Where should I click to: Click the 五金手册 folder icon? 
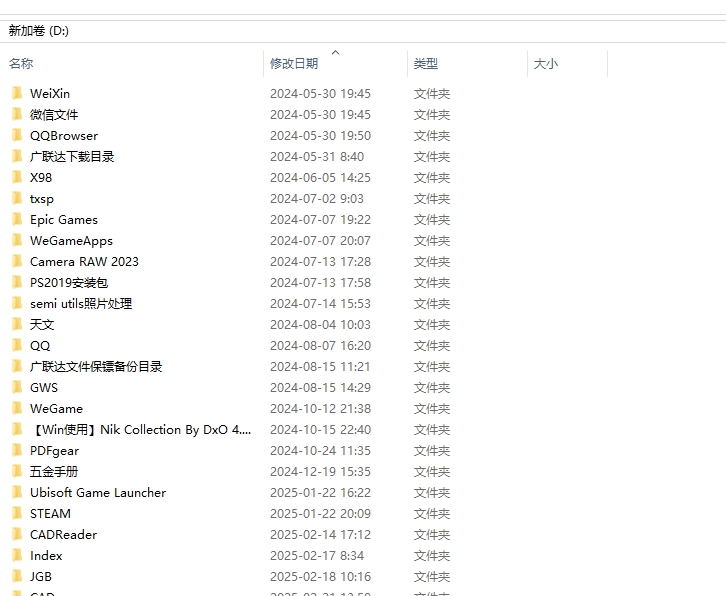[x=17, y=471]
